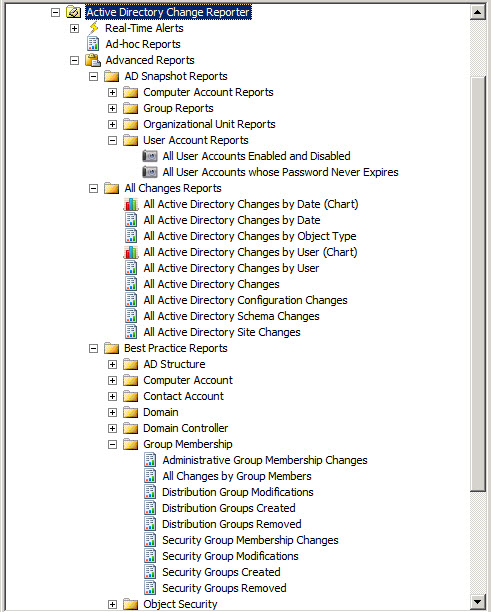Click report icon for All Active Directory Site Changes
Screen dimensions: 491x612
(x=131, y=332)
